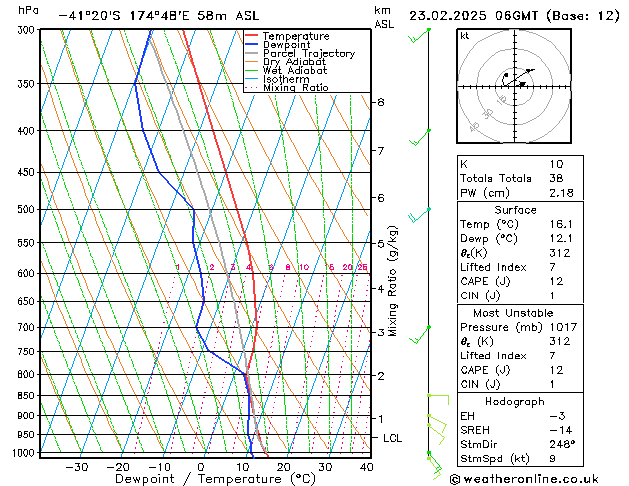Click the SREH value -14
Screen dimensions: 629x486
pos(560,430)
